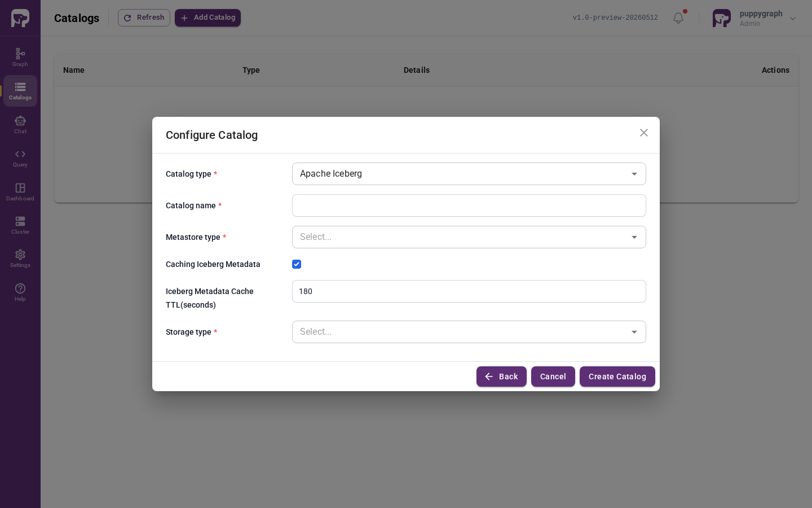The height and width of the screenshot is (508, 812).
Task: Close the Configure Catalog dialog
Action: coord(644,133)
